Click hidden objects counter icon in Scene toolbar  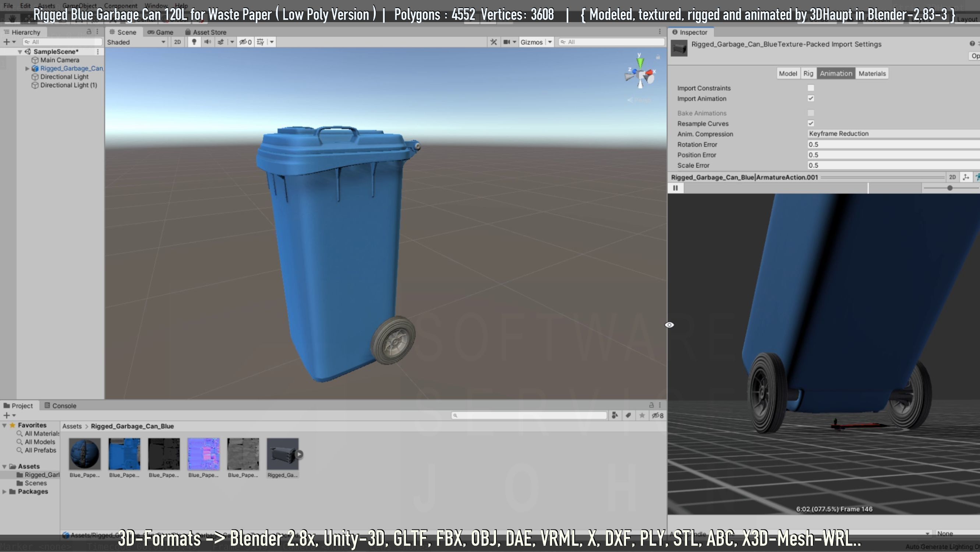point(245,42)
